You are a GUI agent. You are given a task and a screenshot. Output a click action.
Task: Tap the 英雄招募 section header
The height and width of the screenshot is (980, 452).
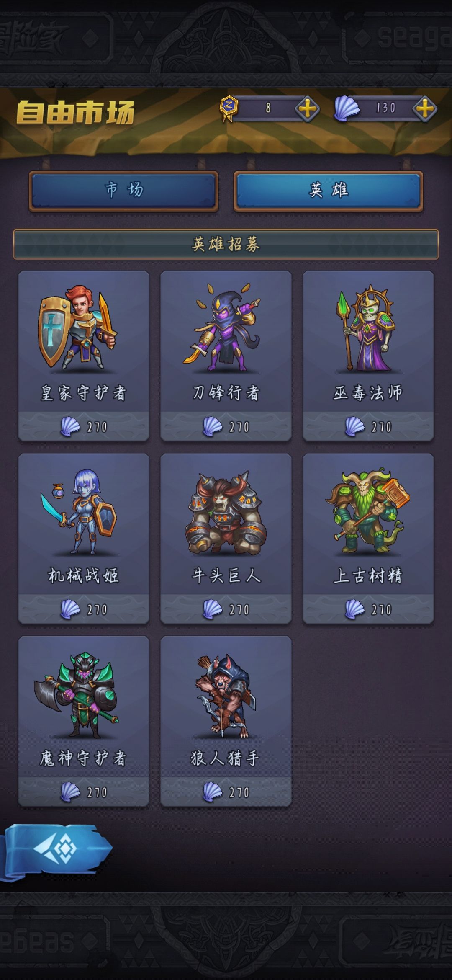pos(226,244)
